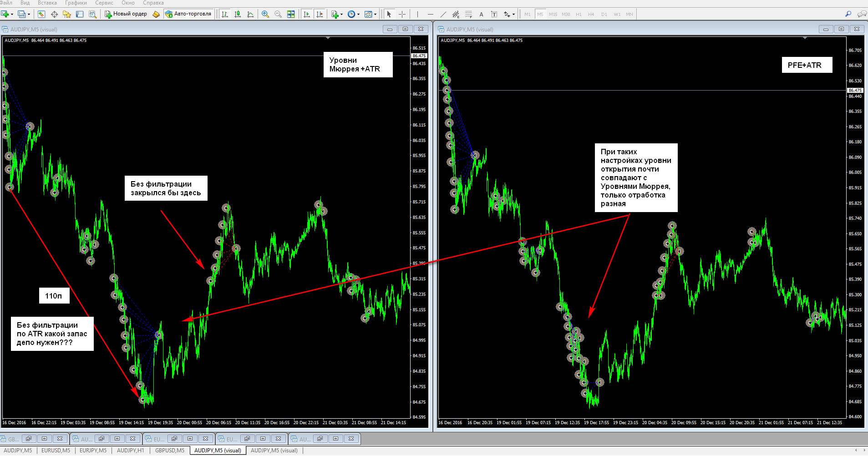The image size is (868, 456).
Task: Open the Справка menu
Action: point(153,3)
